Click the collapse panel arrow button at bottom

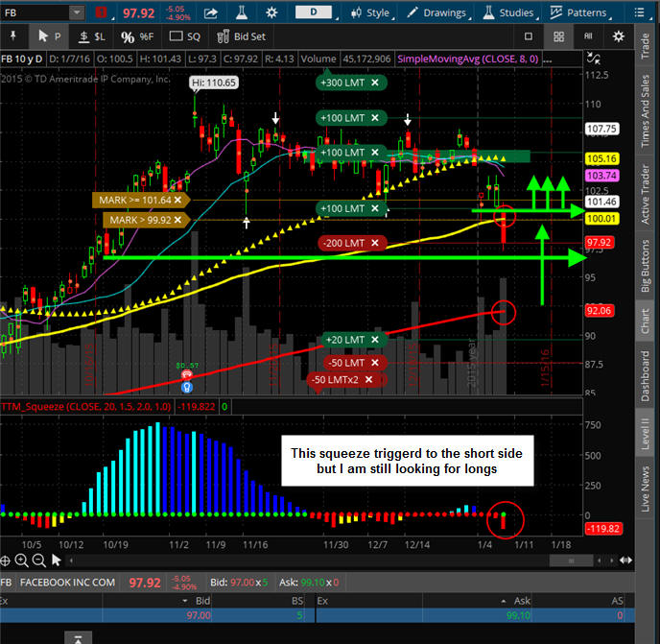pyautogui.click(x=78, y=637)
